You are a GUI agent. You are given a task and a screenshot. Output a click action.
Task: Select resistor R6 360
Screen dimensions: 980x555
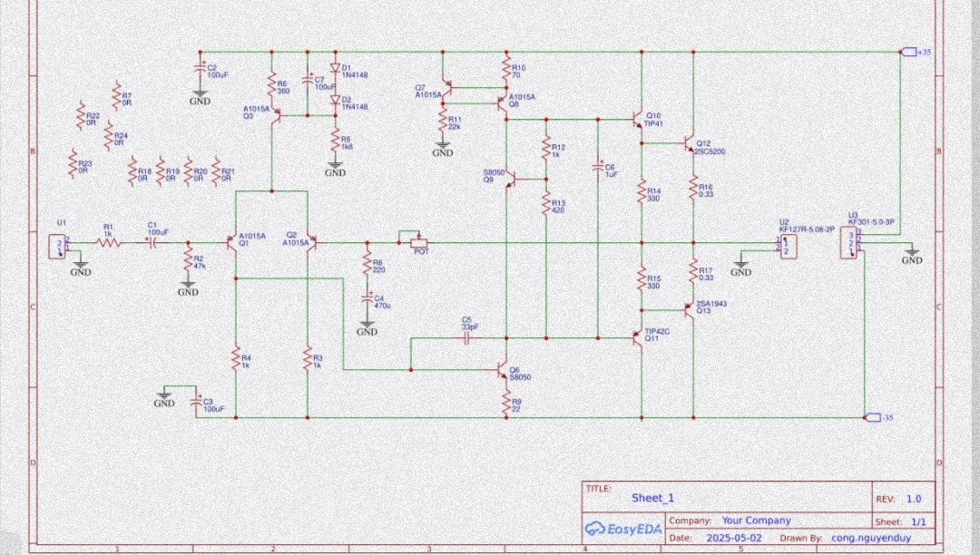(x=272, y=83)
